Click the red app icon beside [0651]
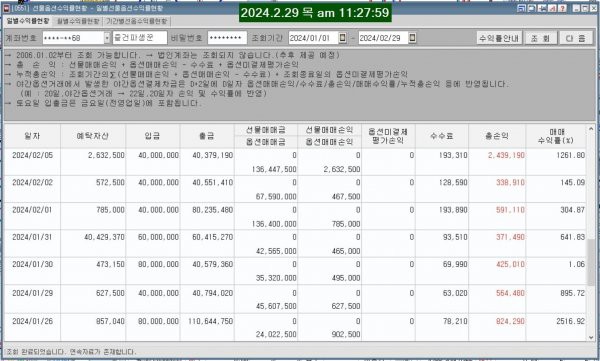Image resolution: width=600 pixels, height=361 pixels. click(6, 8)
